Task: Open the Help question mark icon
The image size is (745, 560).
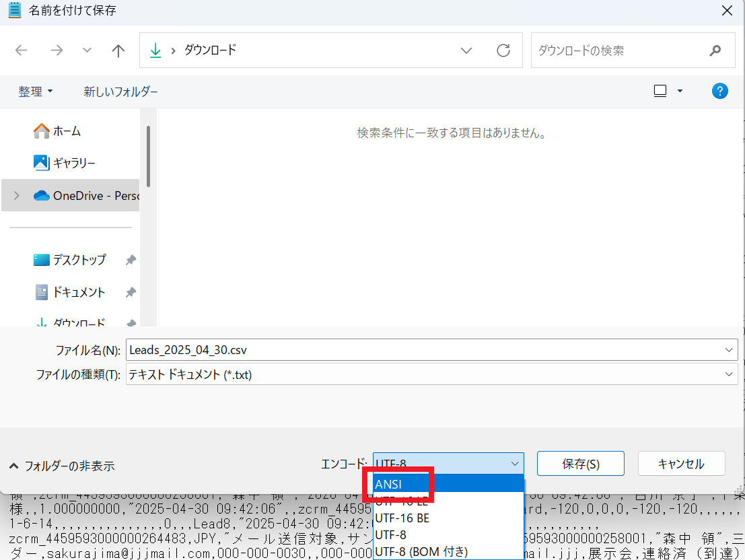Action: (719, 91)
